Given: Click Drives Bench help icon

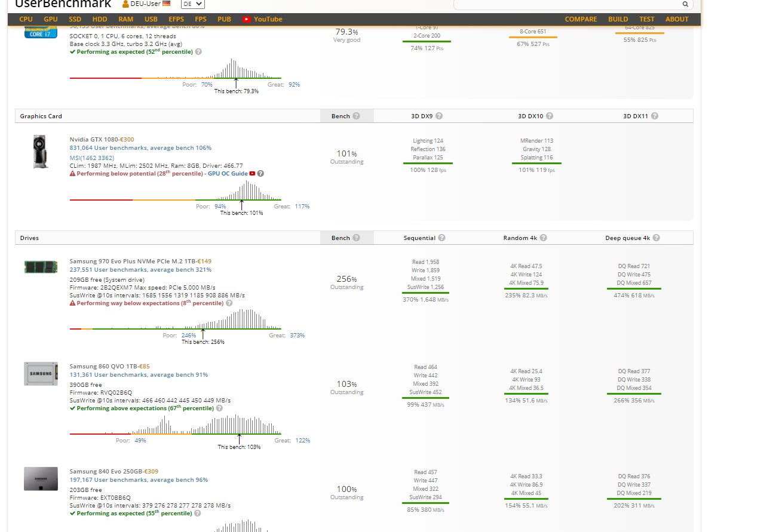Looking at the screenshot, I should point(356,238).
